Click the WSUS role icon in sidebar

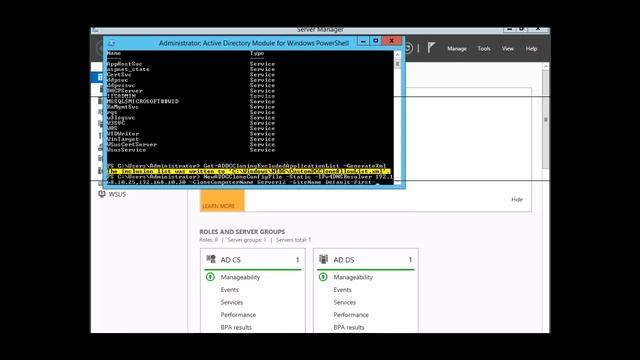tap(102, 194)
